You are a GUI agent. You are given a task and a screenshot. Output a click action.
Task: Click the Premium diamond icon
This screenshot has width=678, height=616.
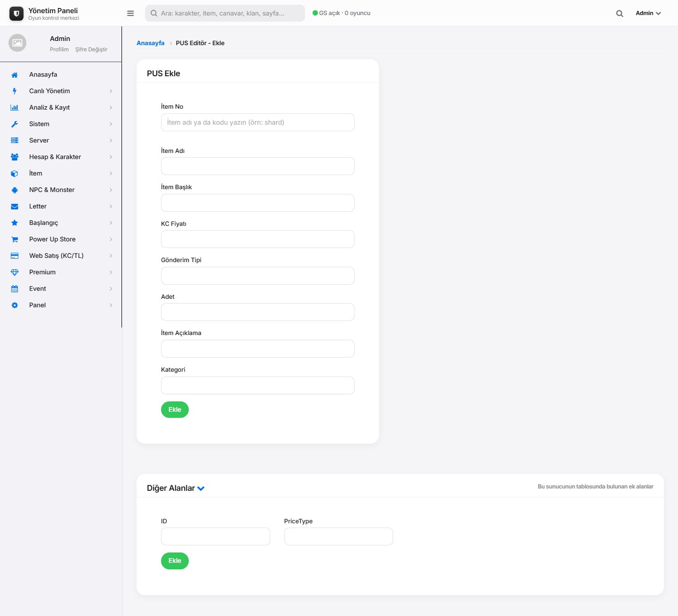coord(15,272)
